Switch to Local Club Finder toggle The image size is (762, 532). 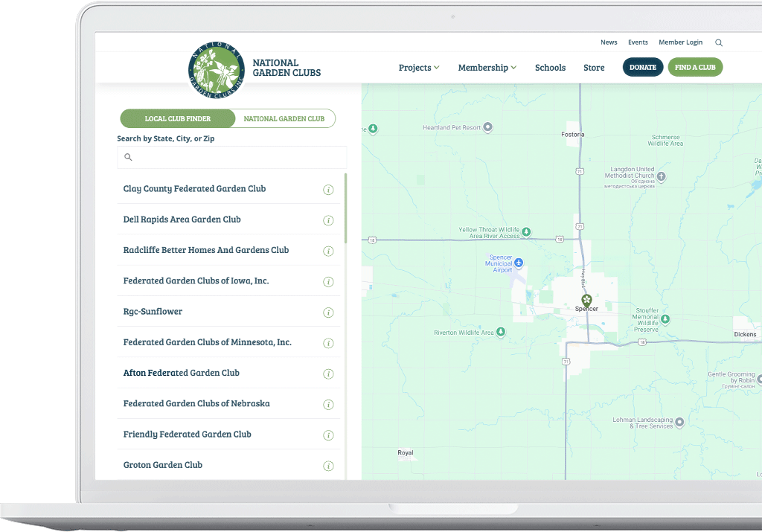pyautogui.click(x=178, y=119)
